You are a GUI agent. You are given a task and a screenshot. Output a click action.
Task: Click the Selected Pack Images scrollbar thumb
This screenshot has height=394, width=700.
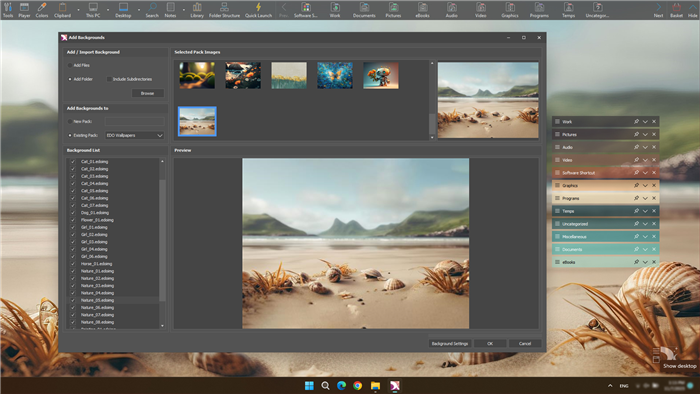click(x=432, y=124)
